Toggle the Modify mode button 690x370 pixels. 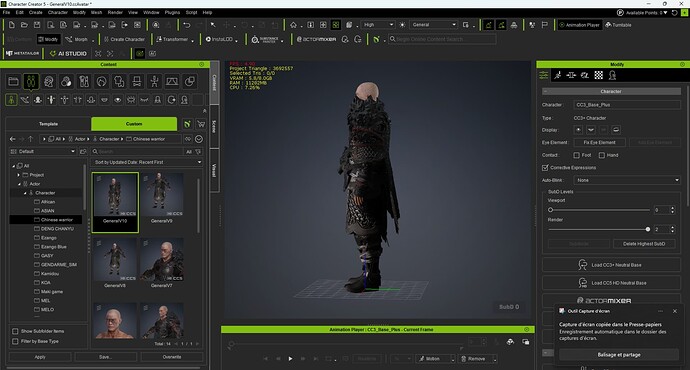48,39
